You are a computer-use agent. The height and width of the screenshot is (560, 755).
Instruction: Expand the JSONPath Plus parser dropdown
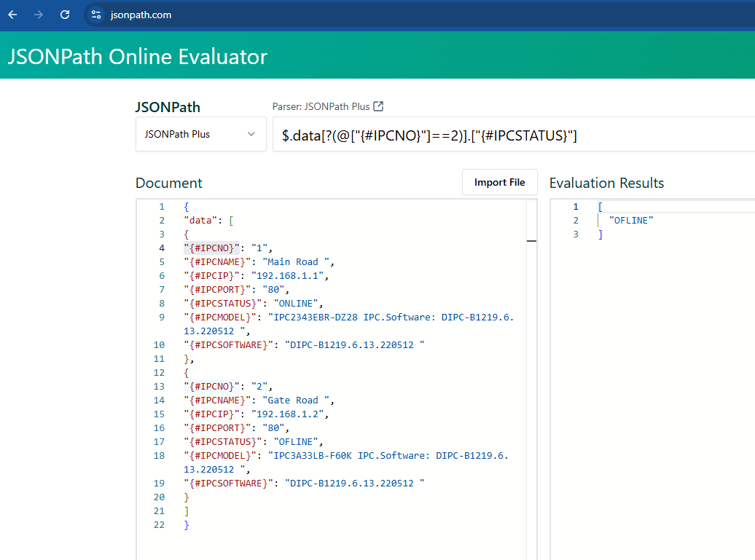coord(200,134)
